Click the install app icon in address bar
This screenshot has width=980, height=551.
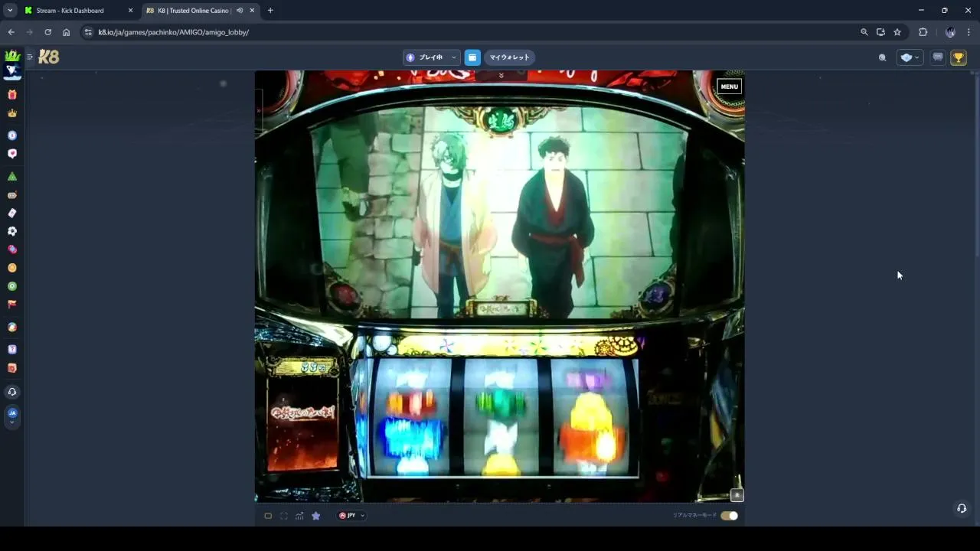tap(880, 32)
